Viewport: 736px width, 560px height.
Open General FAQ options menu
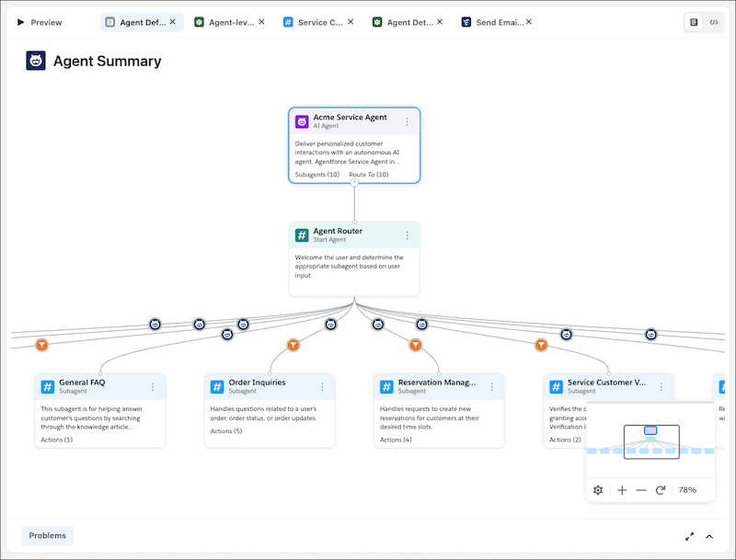click(x=153, y=386)
